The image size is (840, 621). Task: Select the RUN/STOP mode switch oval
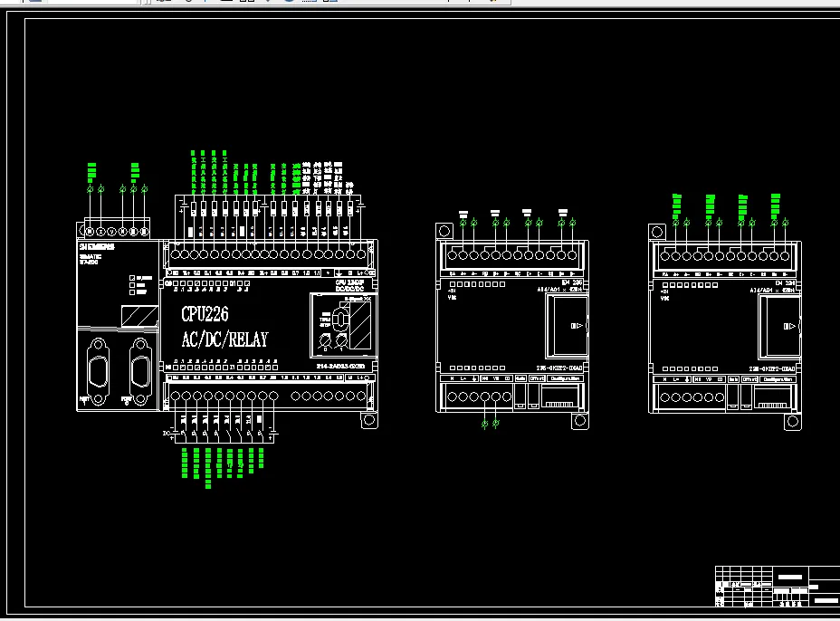340,320
